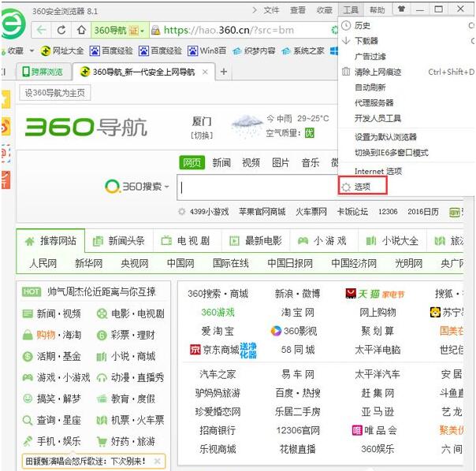The image size is (476, 471).
Task: Click the 苏宁 lion icon
Action: [x=435, y=312]
